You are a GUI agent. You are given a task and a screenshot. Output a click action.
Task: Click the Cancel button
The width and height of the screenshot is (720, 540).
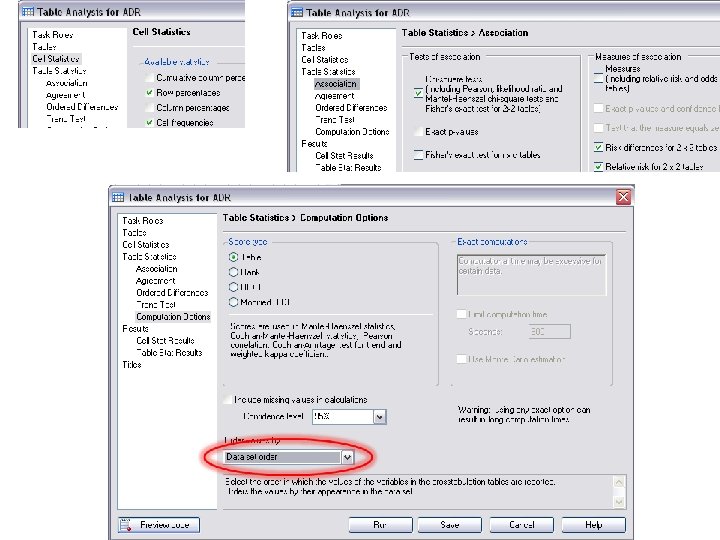point(522,525)
